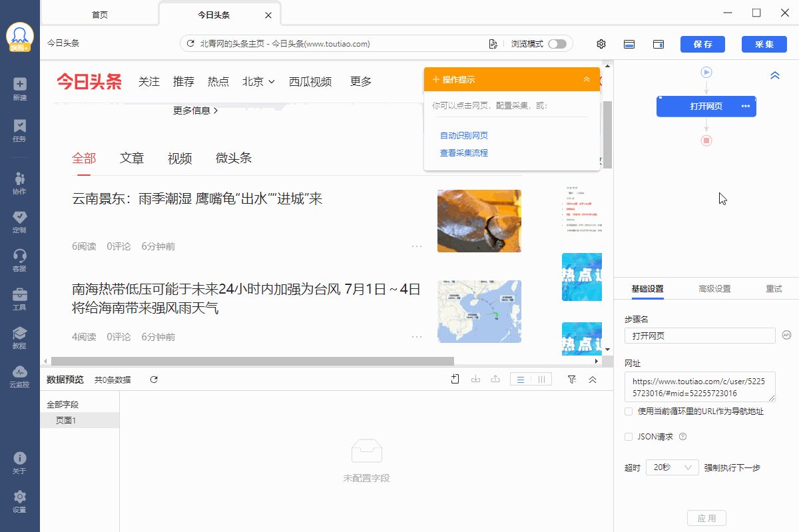The width and height of the screenshot is (799, 532).
Task: Enable the JSON请求 checkbox
Action: (629, 437)
